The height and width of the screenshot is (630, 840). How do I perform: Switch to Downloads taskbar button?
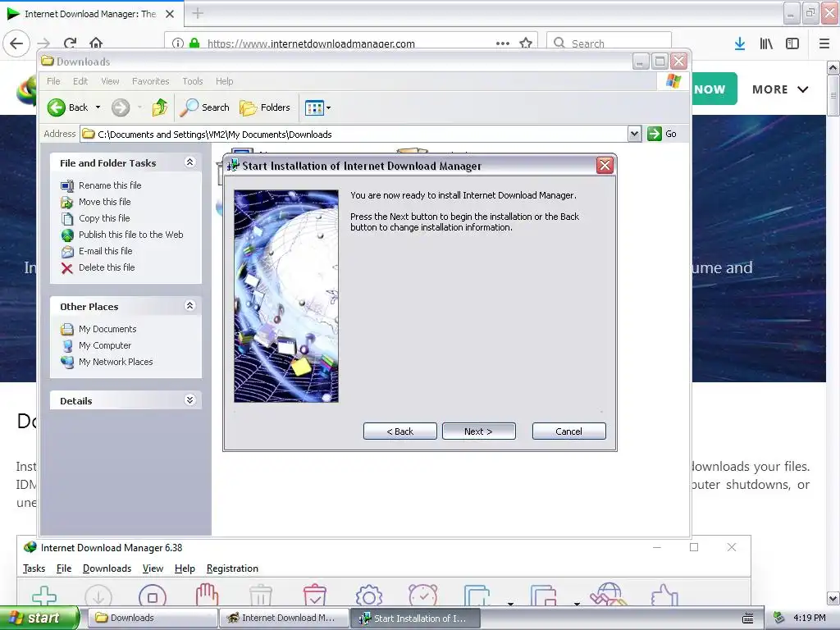click(x=152, y=618)
